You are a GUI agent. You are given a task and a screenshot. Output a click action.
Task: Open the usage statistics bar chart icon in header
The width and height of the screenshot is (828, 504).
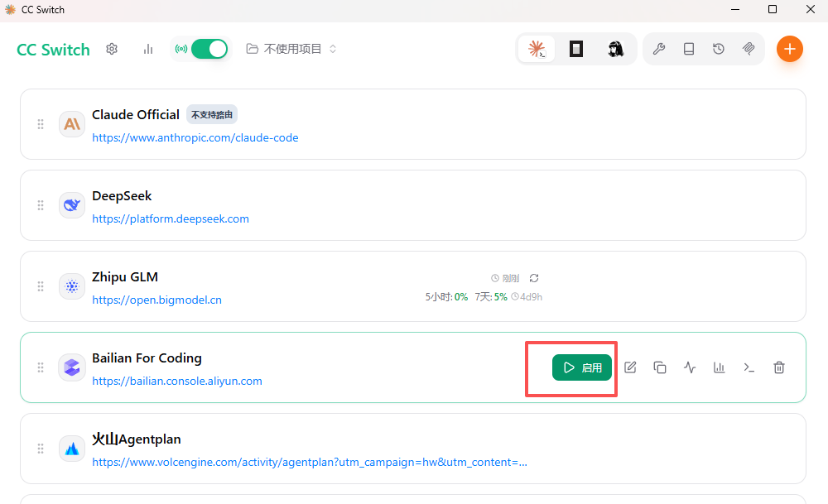click(x=148, y=49)
